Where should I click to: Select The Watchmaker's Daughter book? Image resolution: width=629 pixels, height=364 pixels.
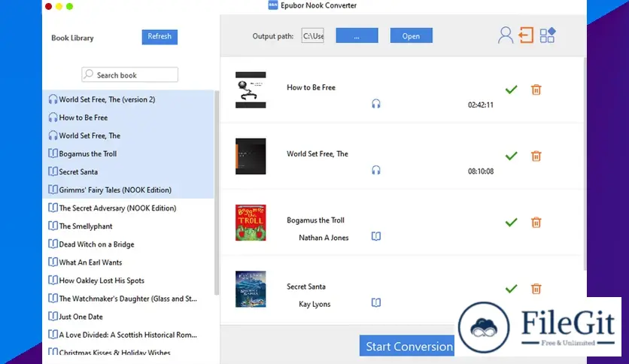tap(128, 299)
